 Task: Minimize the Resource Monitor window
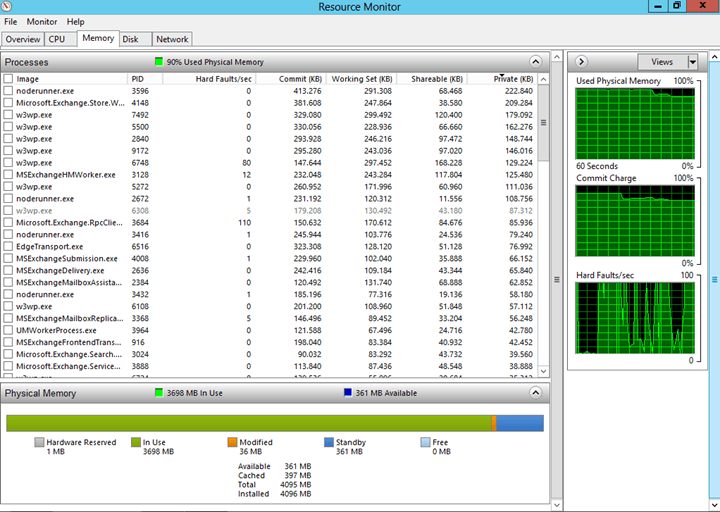point(658,6)
